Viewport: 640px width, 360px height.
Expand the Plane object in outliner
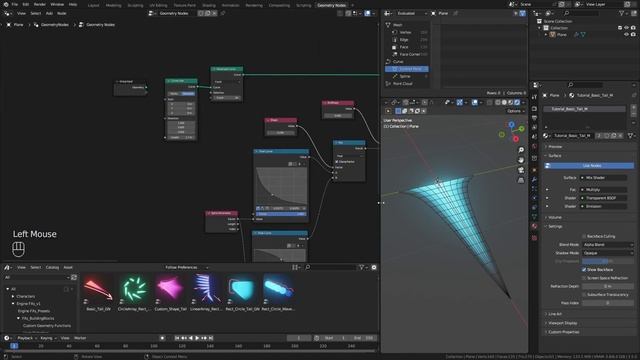point(546,35)
